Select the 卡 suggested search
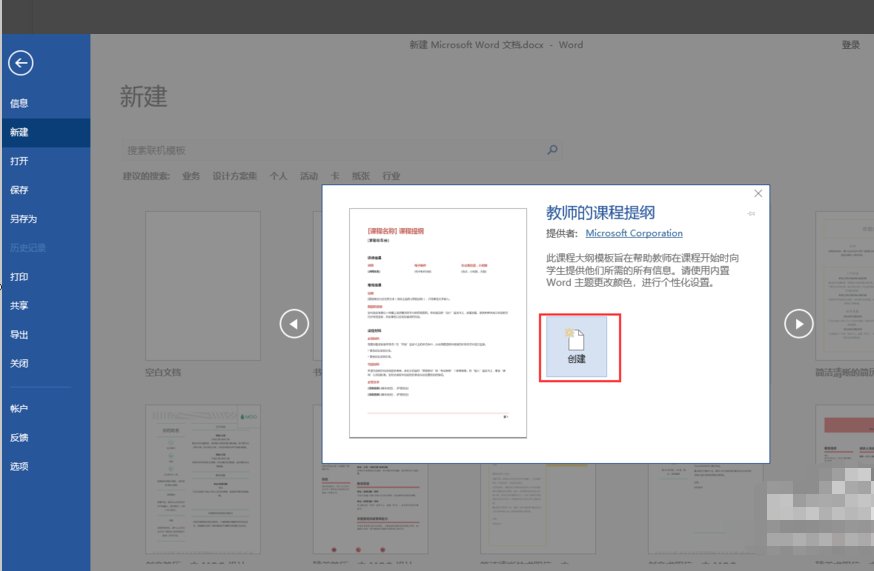This screenshot has width=874, height=571. tap(334, 176)
